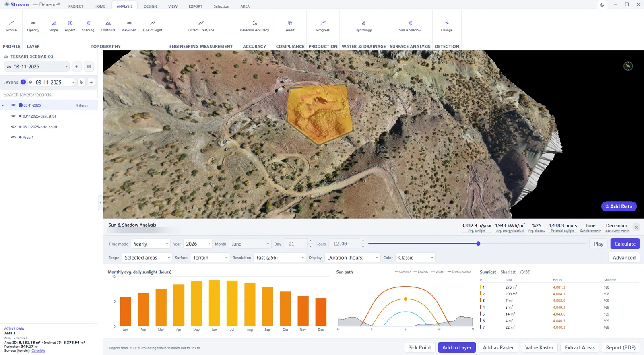Open the Display Duration (hours) dropdown
This screenshot has height=355, width=644.
tap(353, 258)
